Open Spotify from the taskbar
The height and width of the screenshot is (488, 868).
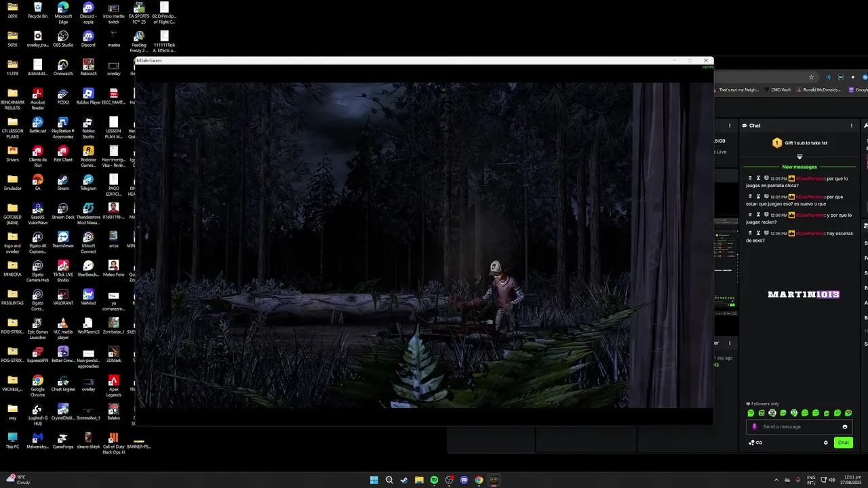pyautogui.click(x=434, y=480)
